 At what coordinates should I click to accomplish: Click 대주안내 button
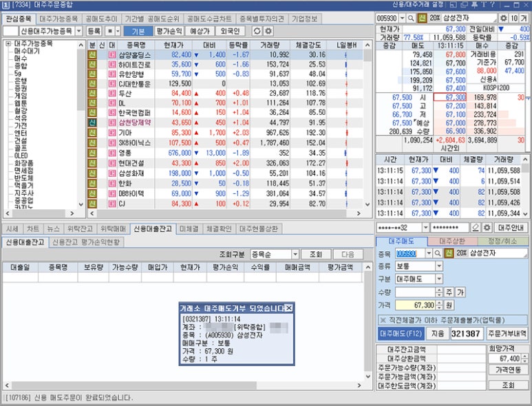(511, 228)
